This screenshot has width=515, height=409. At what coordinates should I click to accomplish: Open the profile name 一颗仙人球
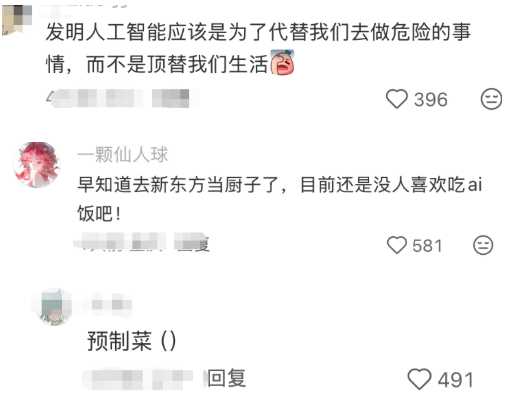(x=122, y=155)
